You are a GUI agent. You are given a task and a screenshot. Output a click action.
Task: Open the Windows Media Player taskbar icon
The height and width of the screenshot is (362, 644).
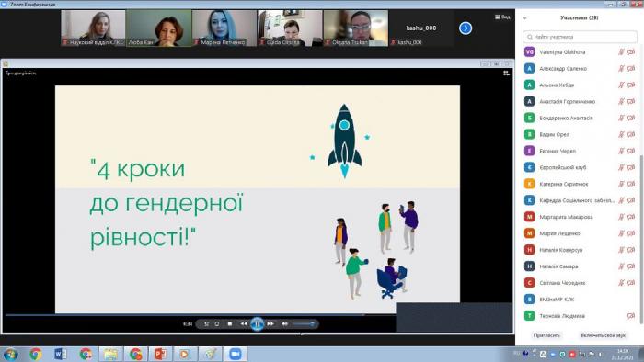(x=185, y=354)
